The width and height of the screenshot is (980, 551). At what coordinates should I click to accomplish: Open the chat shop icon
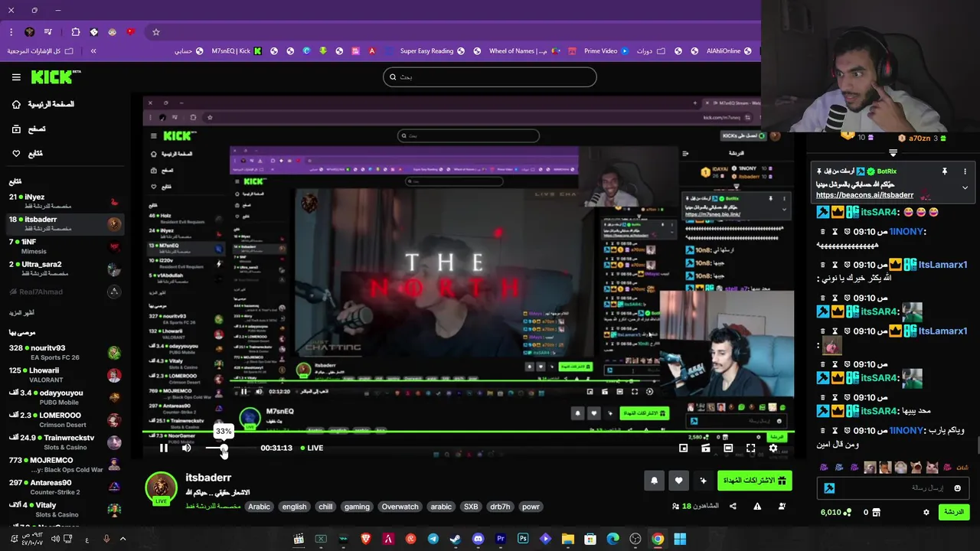click(877, 512)
